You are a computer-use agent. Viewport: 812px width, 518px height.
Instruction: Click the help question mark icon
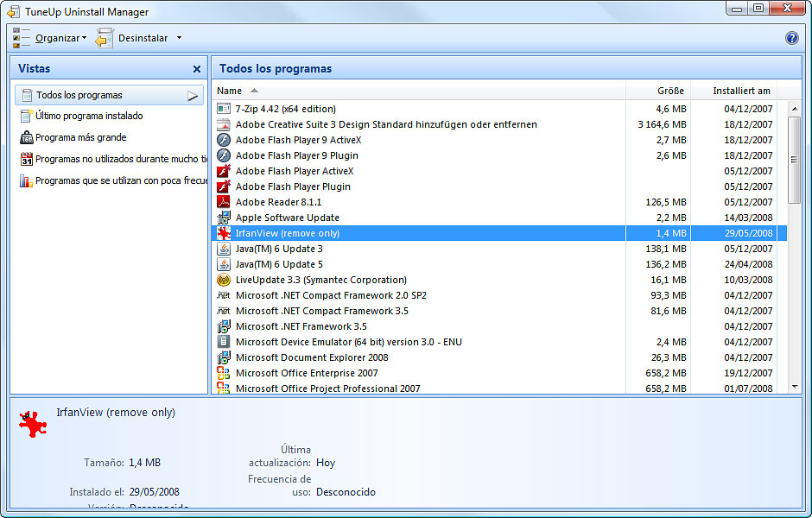[x=791, y=38]
